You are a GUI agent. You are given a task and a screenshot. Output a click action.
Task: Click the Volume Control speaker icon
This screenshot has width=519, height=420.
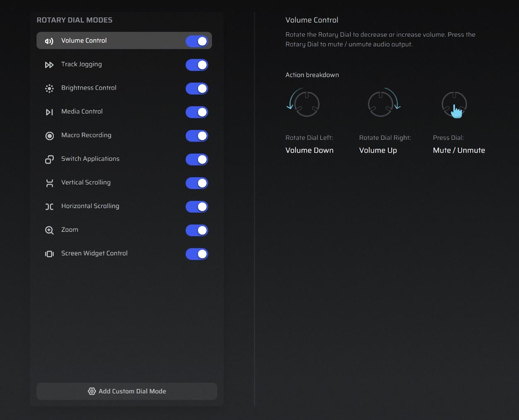click(49, 41)
